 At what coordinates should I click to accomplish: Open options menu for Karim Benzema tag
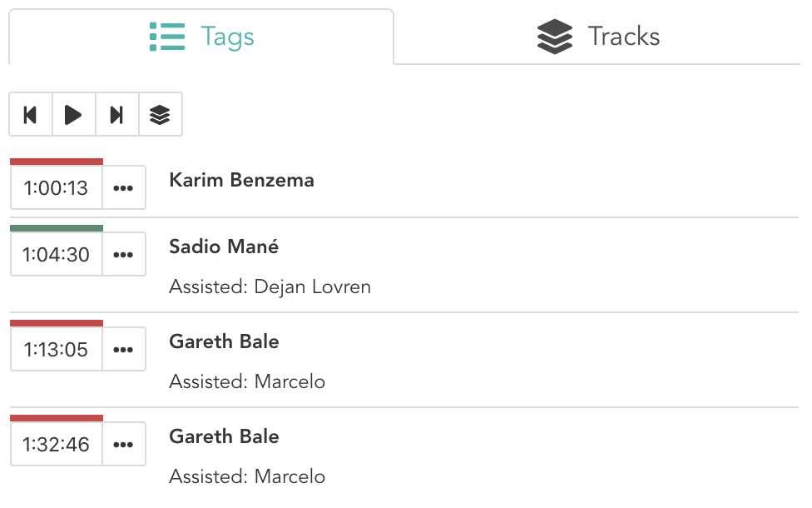tap(123, 188)
